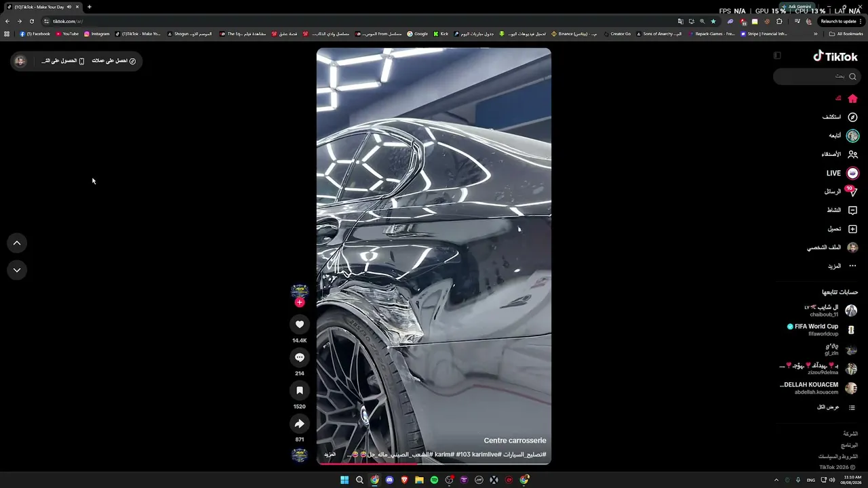Like the video with the heart icon
Screen dimensions: 868x488
[x=300, y=325]
